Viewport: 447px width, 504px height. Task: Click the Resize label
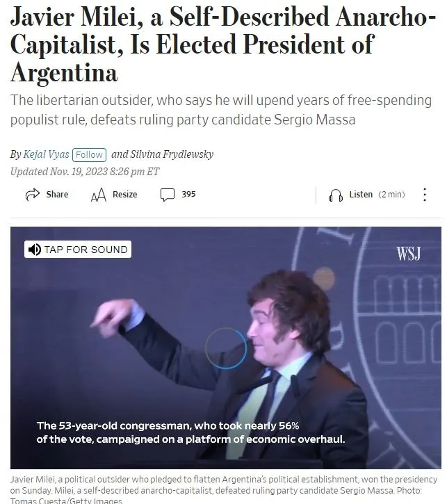tap(125, 195)
